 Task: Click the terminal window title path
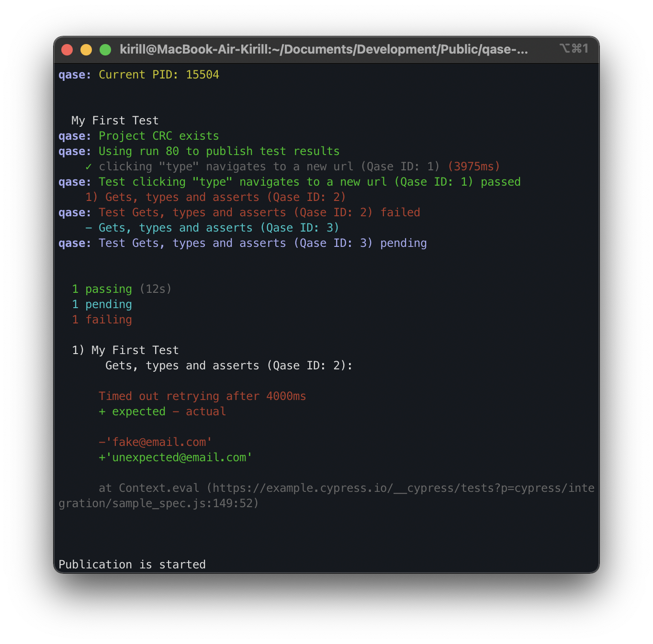coord(324,49)
